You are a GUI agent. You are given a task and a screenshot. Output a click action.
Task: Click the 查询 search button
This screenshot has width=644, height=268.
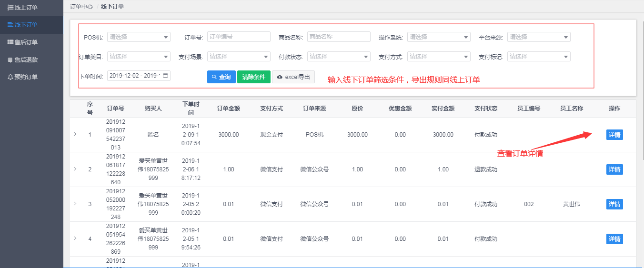click(x=221, y=77)
